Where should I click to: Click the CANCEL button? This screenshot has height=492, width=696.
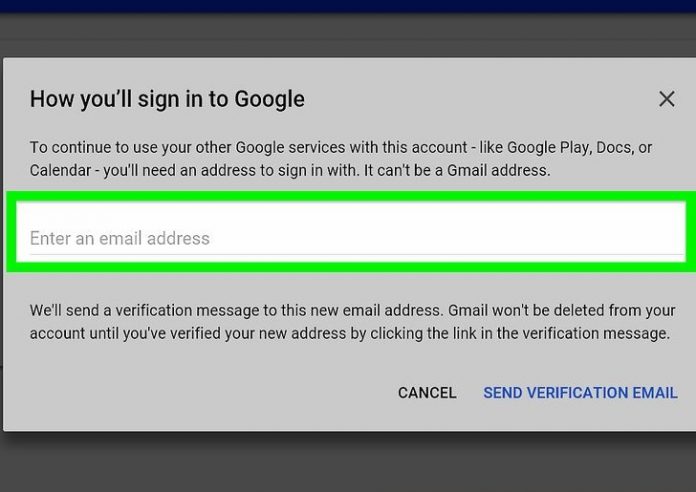pyautogui.click(x=427, y=393)
